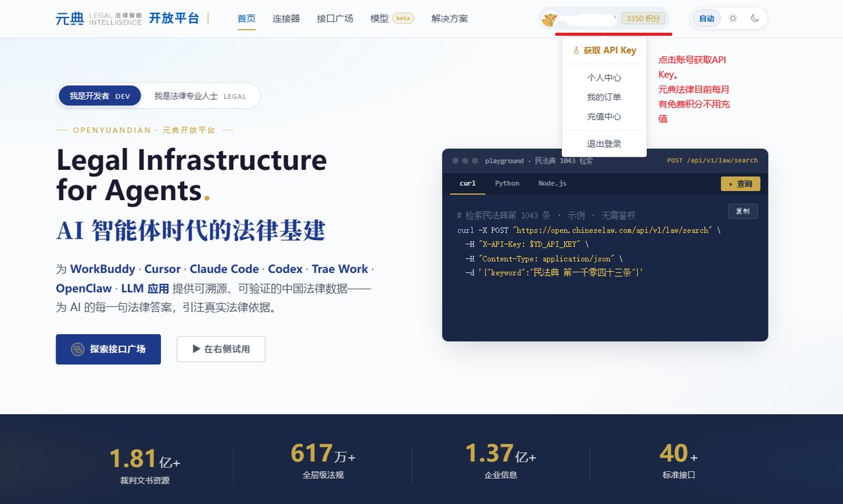Viewport: 843px width, 504px height.
Task: Select 自动 theme mode
Action: (x=706, y=18)
